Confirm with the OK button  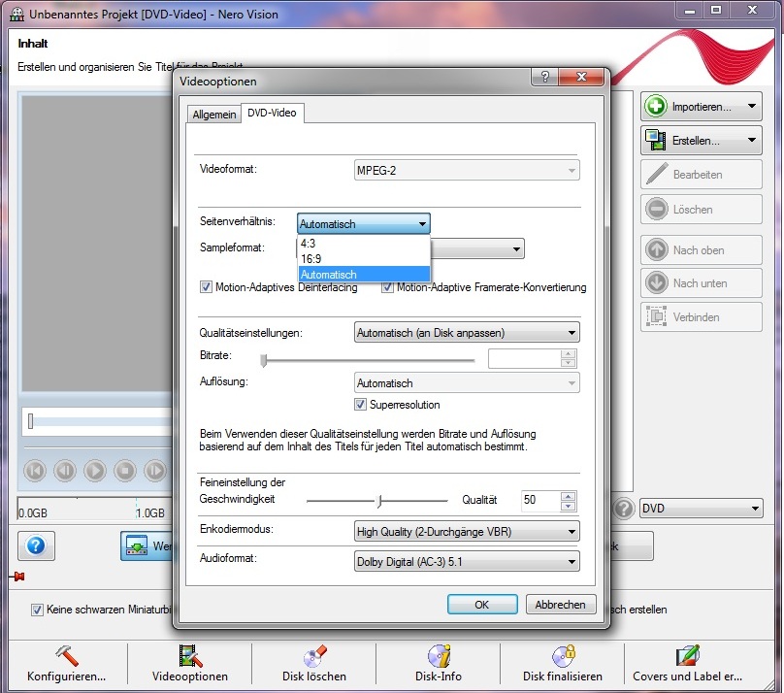coord(482,605)
